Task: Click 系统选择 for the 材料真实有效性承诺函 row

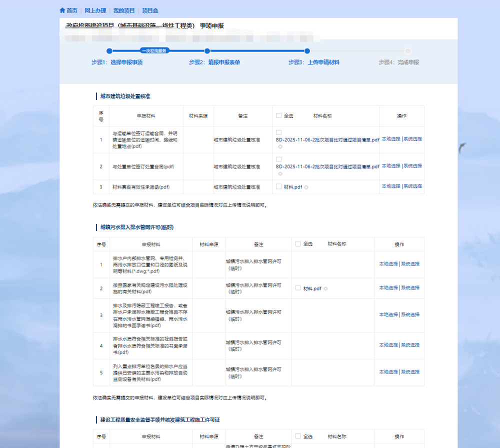Action: tap(412, 186)
